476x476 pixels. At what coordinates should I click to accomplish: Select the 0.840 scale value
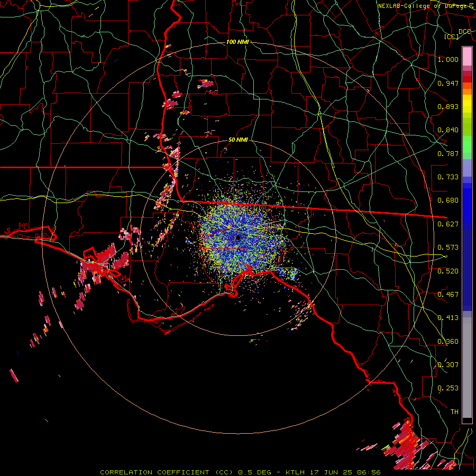[x=448, y=130]
